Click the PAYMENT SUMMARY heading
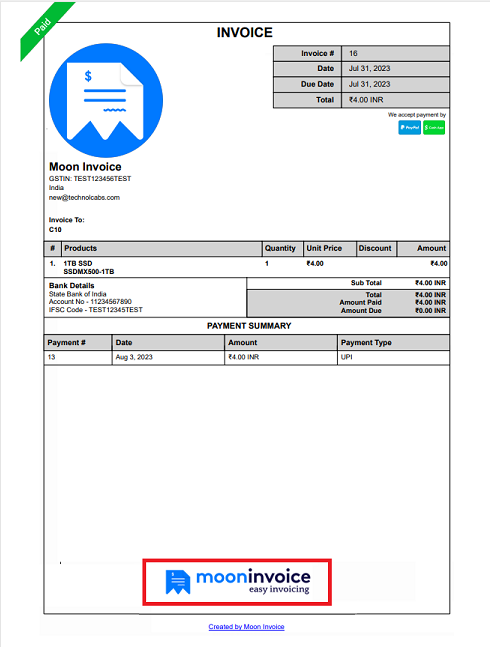This screenshot has height=647, width=490. pos(249,326)
